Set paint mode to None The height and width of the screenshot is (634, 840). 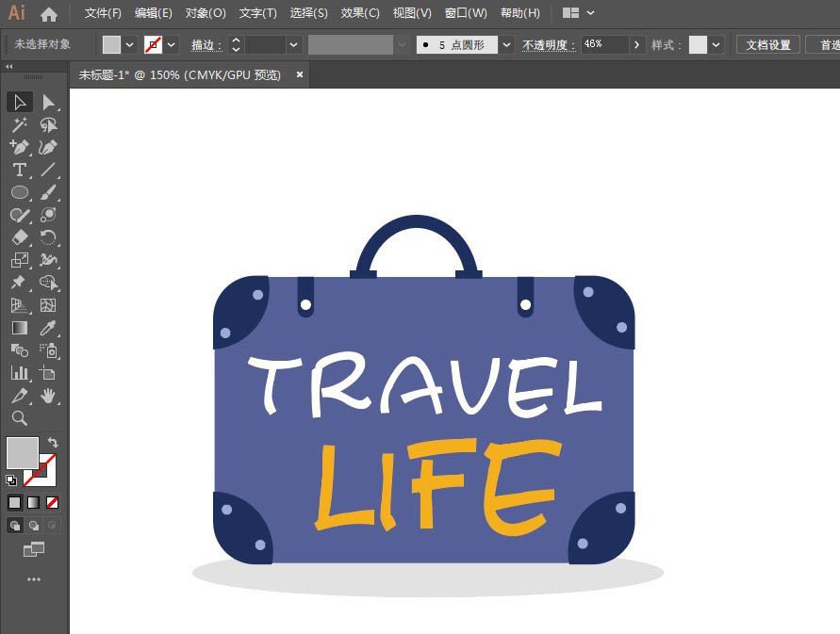[x=52, y=502]
